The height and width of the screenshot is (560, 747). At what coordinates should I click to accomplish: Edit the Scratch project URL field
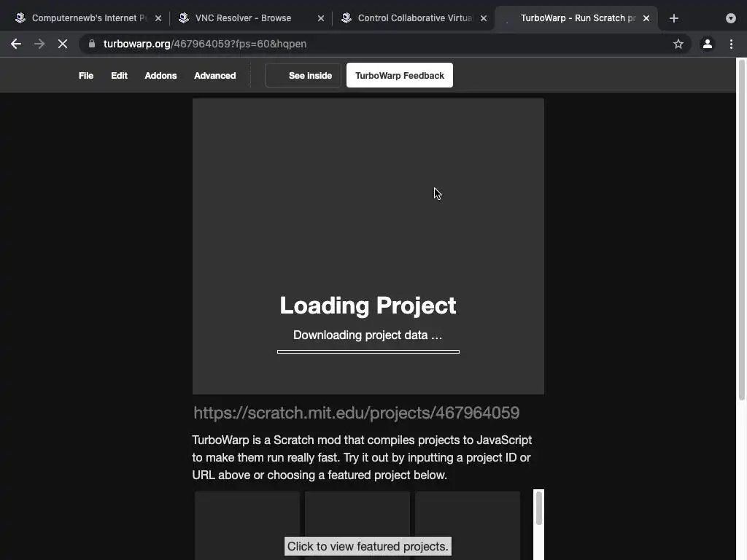pos(368,413)
